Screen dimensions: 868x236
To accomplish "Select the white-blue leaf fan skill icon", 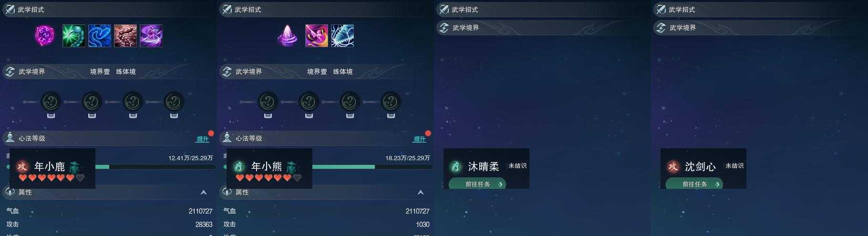I will tap(342, 36).
